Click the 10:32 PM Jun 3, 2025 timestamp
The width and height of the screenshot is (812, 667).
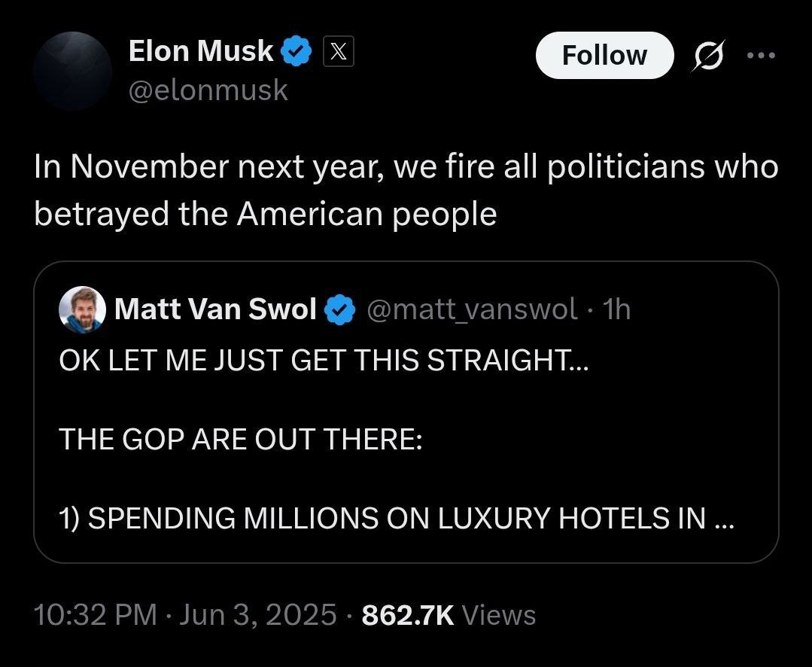(185, 615)
